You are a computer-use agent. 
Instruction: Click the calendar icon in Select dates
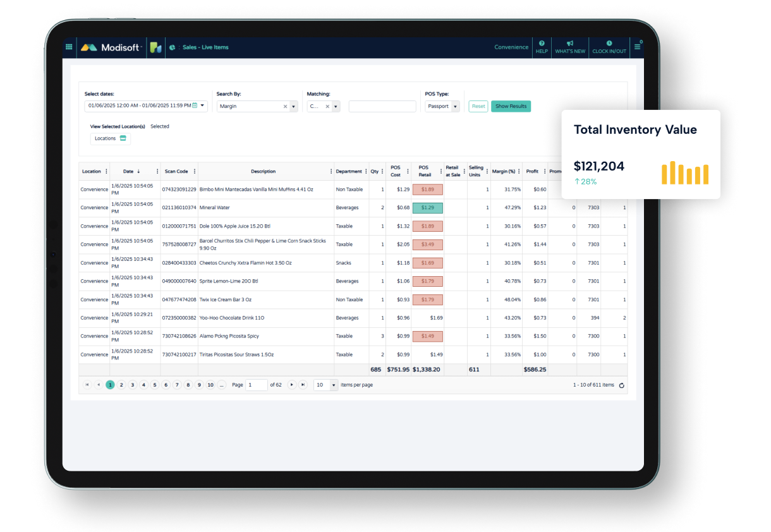coord(195,106)
